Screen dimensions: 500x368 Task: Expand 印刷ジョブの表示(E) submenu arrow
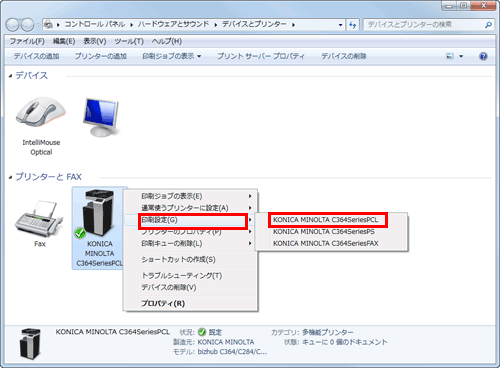[x=250, y=196]
